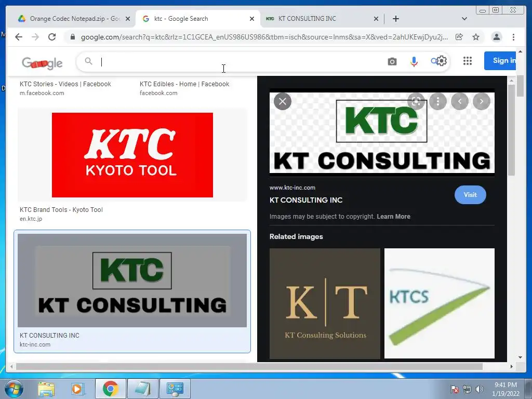Click the Sign in button
Screen dimensions: 532x399
[500, 61]
